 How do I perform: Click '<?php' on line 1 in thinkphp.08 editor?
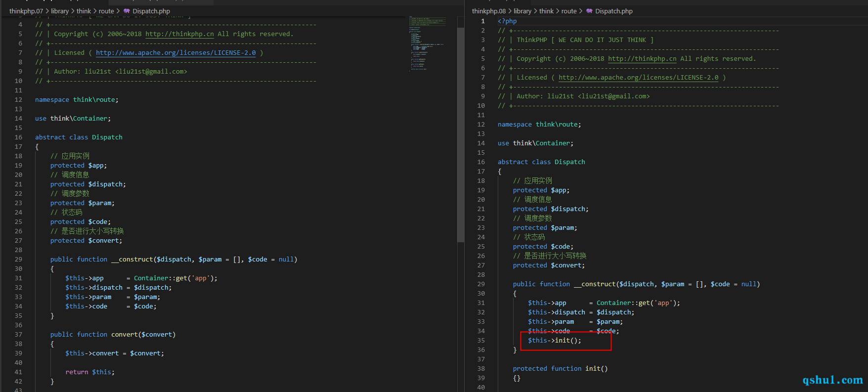[x=507, y=21]
